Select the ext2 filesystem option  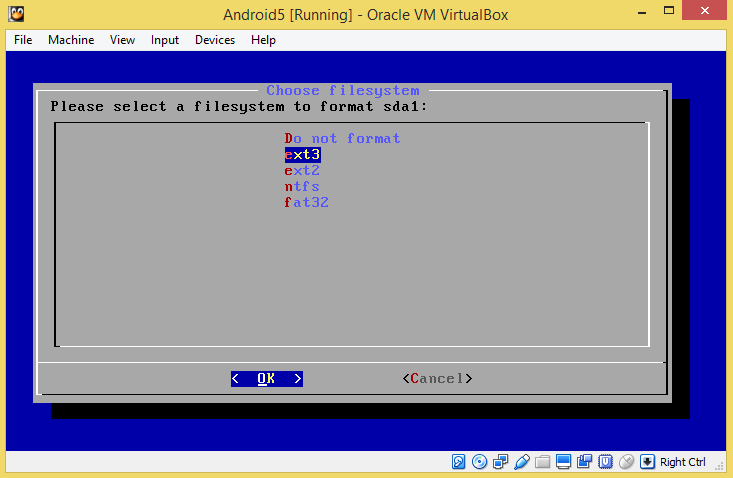[x=302, y=171]
